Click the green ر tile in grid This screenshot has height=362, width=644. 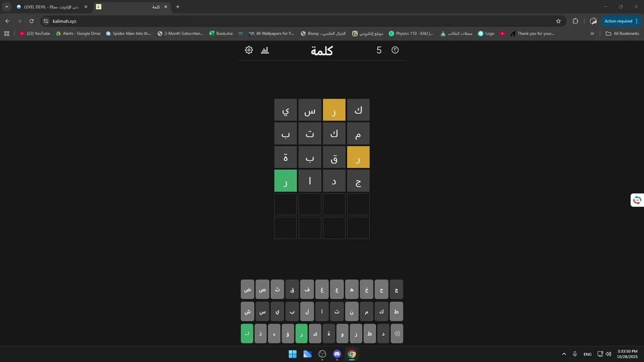click(286, 181)
